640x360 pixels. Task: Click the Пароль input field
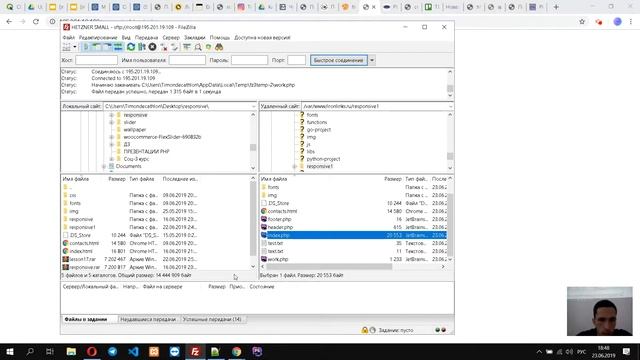pyautogui.click(x=249, y=60)
